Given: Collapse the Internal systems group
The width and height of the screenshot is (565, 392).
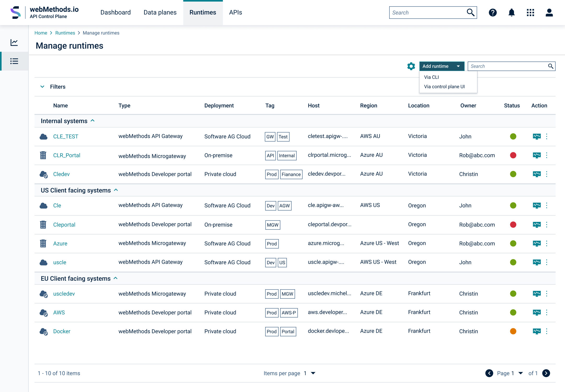Looking at the screenshot, I should tap(93, 120).
